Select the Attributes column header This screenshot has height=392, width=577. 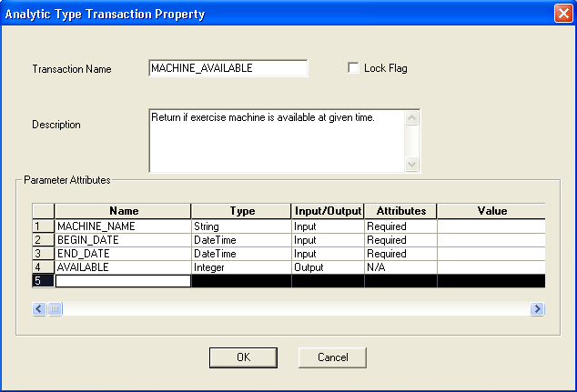click(400, 211)
